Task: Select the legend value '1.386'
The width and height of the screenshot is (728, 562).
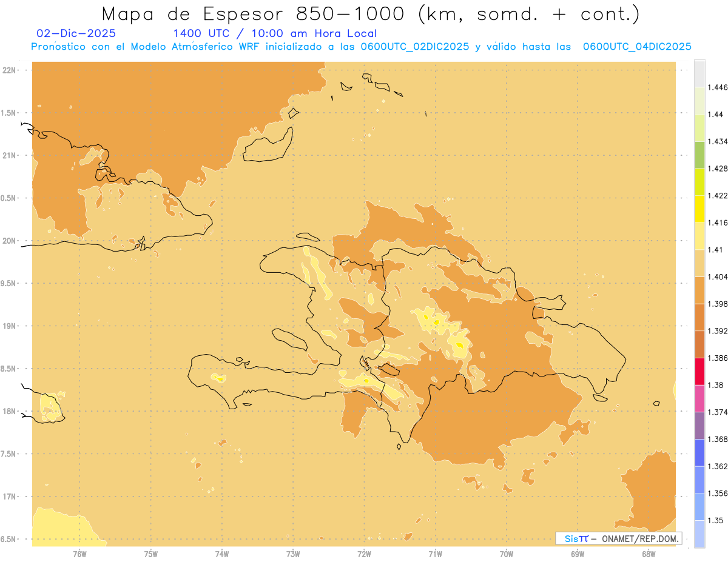Action: click(718, 358)
